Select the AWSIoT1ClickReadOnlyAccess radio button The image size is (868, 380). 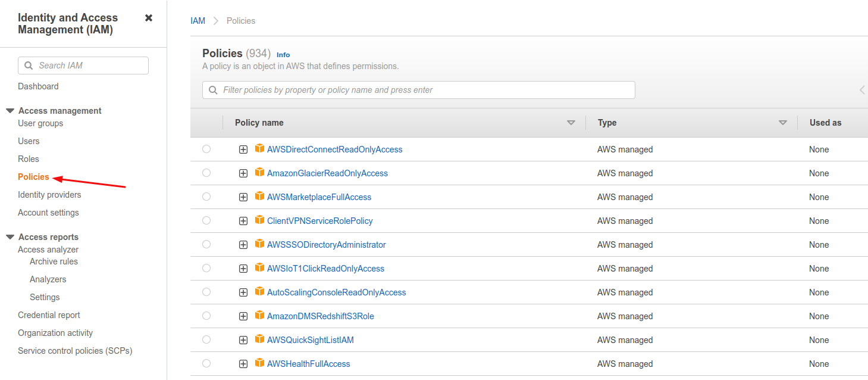click(206, 268)
